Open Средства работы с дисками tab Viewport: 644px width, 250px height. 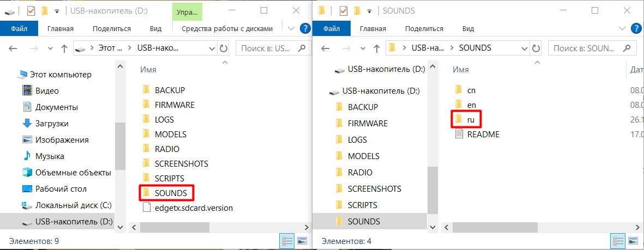click(x=227, y=29)
